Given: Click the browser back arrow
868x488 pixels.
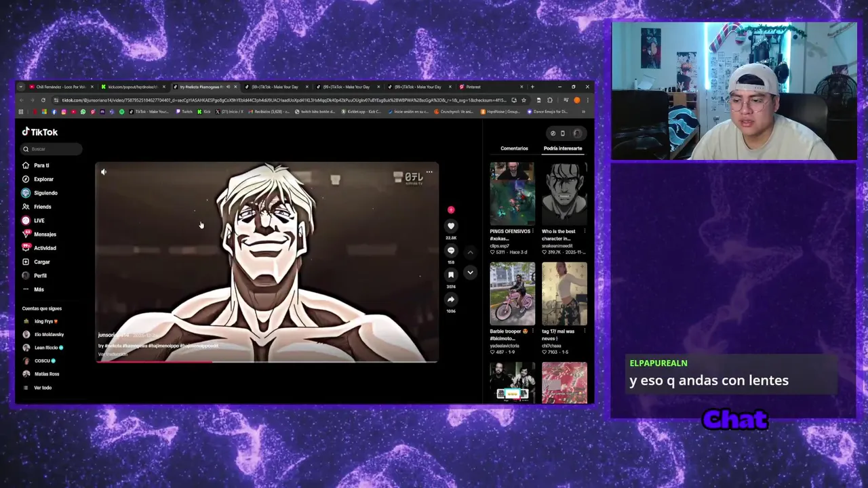Looking at the screenshot, I should 21,100.
